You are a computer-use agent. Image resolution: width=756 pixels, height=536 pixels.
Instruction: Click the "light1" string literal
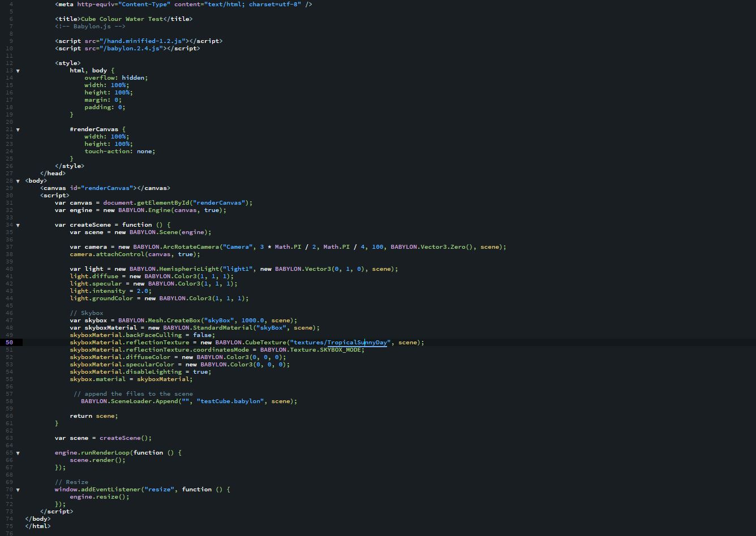(238, 269)
